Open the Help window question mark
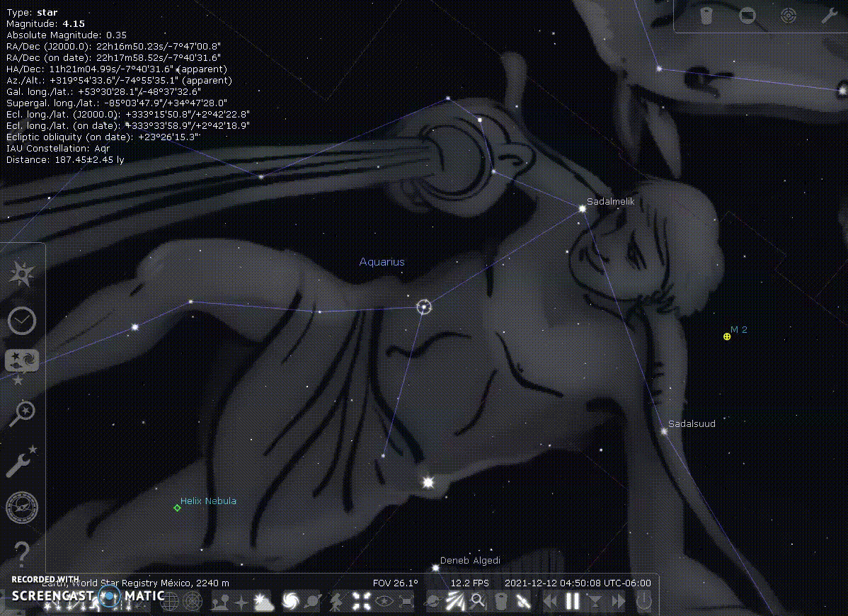The height and width of the screenshot is (616, 848). click(22, 553)
